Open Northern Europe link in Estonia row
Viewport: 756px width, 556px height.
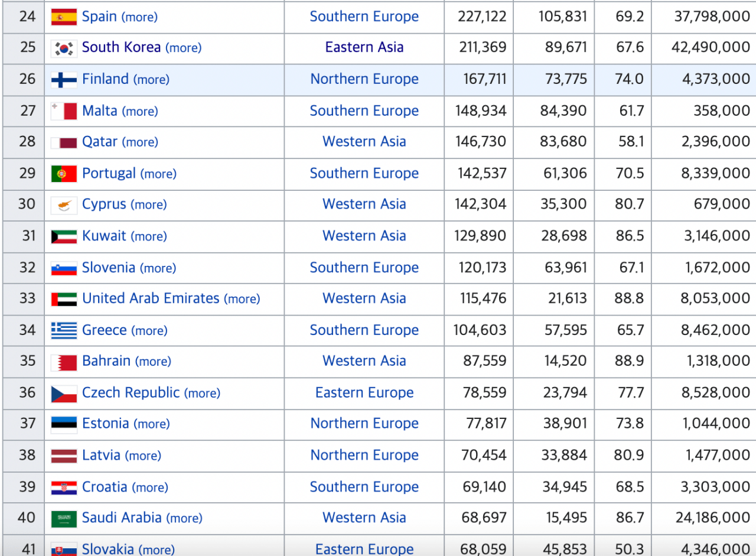coord(364,424)
